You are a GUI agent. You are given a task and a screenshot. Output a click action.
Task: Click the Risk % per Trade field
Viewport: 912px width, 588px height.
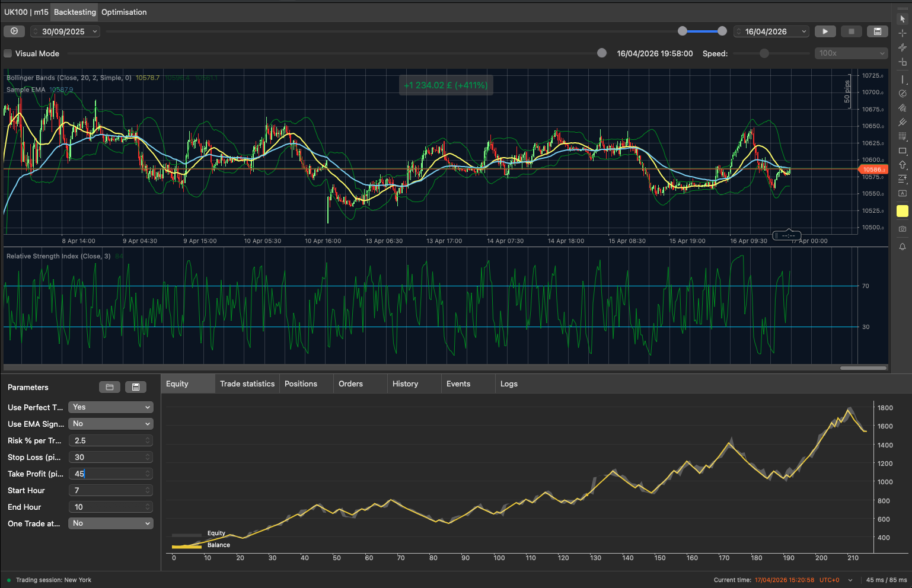coord(111,440)
